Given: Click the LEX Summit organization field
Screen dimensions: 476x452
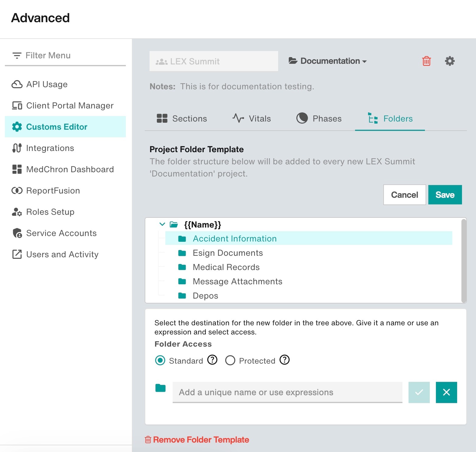Looking at the screenshot, I should (x=214, y=61).
